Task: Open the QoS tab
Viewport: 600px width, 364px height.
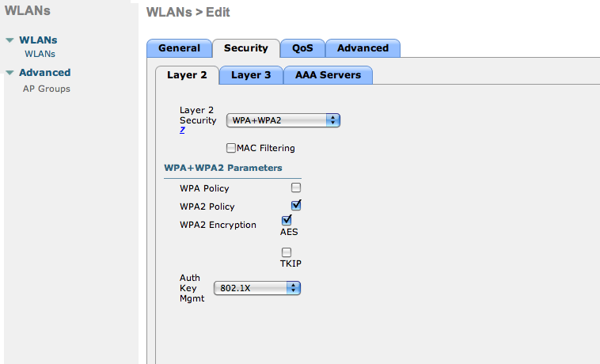Action: [302, 48]
